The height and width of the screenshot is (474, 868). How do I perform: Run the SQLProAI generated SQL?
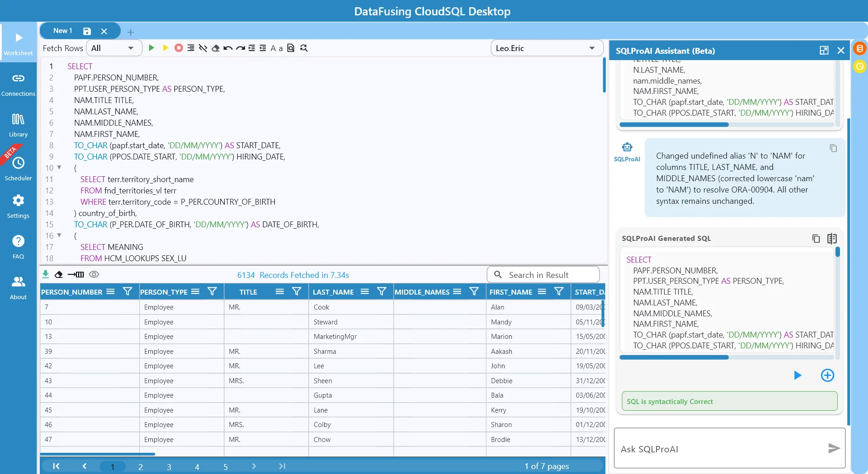(797, 375)
